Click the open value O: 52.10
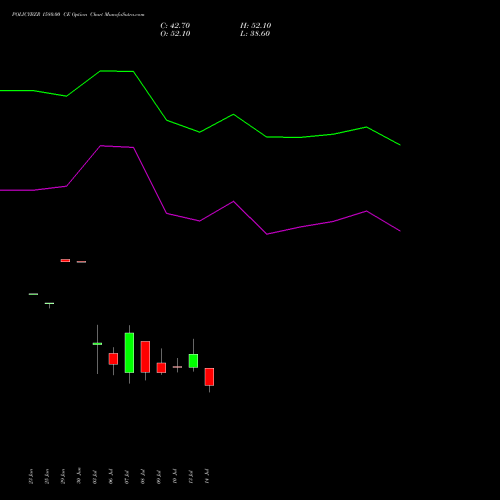Image resolution: width=500 pixels, height=500 pixels. [175, 34]
